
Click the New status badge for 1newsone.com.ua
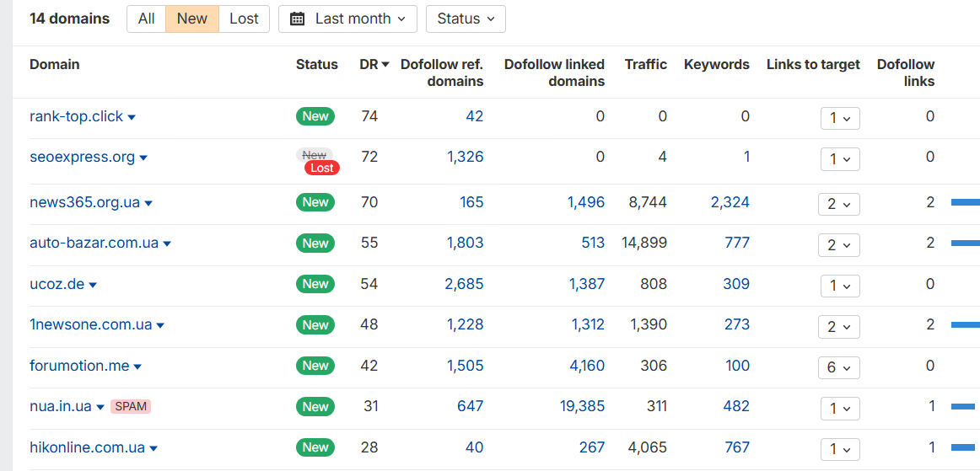coord(315,325)
